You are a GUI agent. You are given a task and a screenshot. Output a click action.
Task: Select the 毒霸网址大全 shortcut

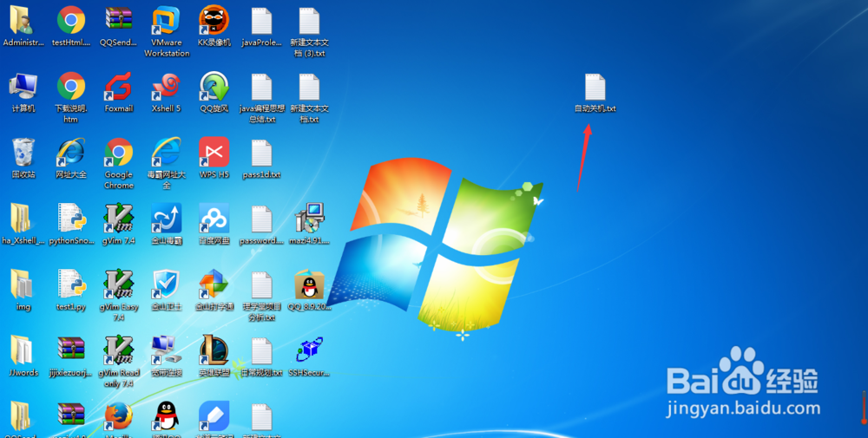(167, 164)
